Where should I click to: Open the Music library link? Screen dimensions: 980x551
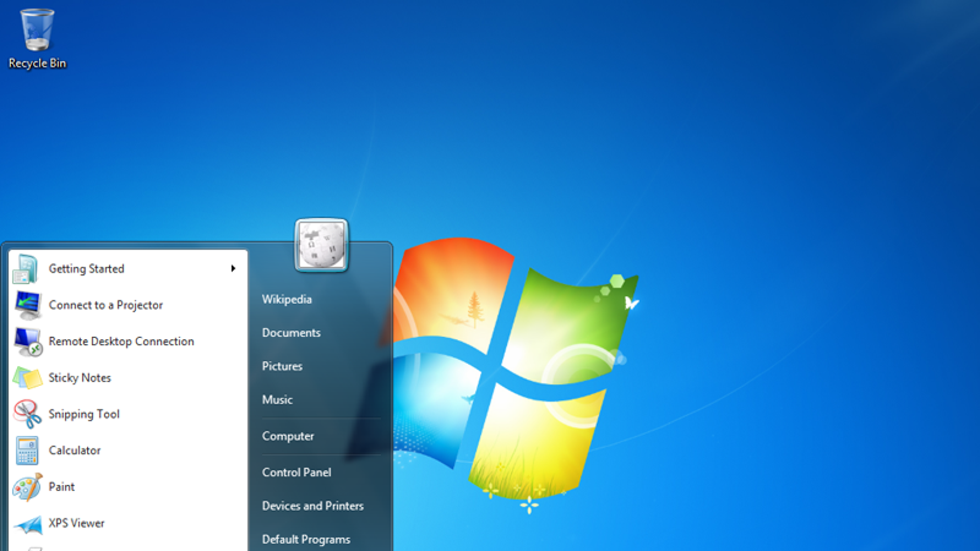click(x=277, y=399)
